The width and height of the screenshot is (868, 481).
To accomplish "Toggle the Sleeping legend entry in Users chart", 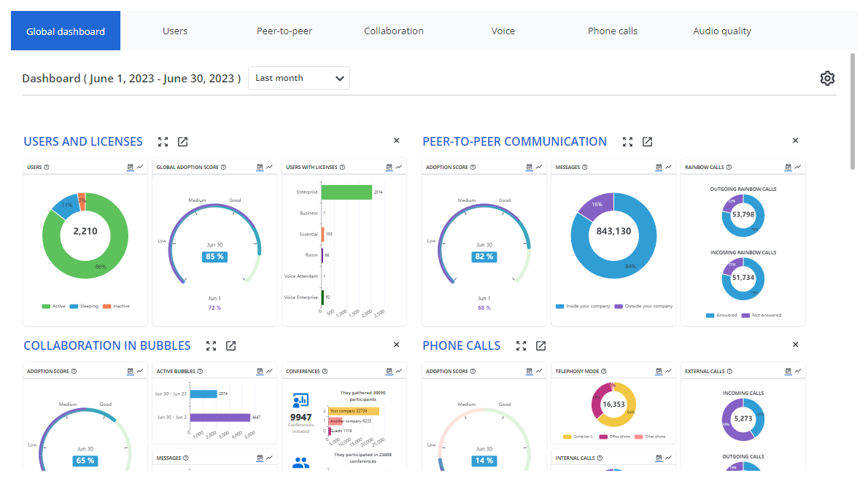I will coord(84,306).
